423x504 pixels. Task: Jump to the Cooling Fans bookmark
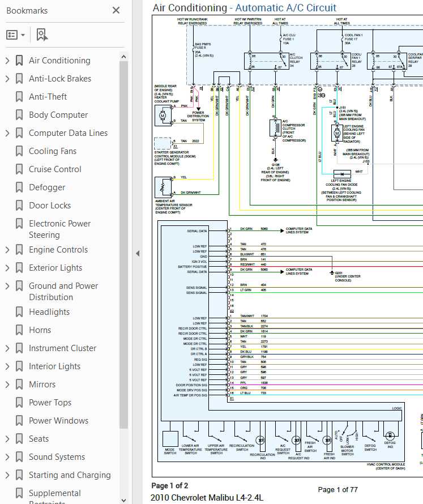(53, 151)
